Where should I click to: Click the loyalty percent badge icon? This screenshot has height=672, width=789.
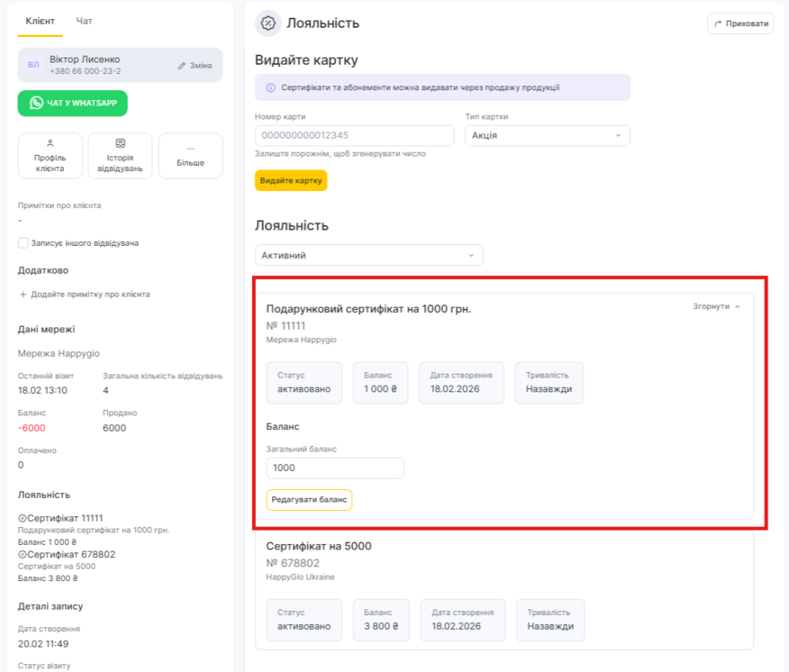pos(268,23)
